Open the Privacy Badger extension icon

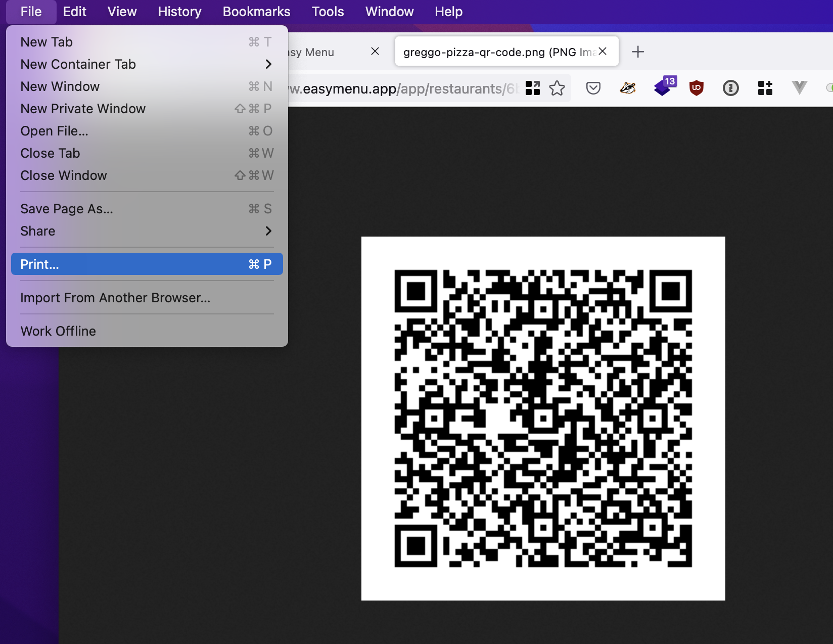click(628, 88)
